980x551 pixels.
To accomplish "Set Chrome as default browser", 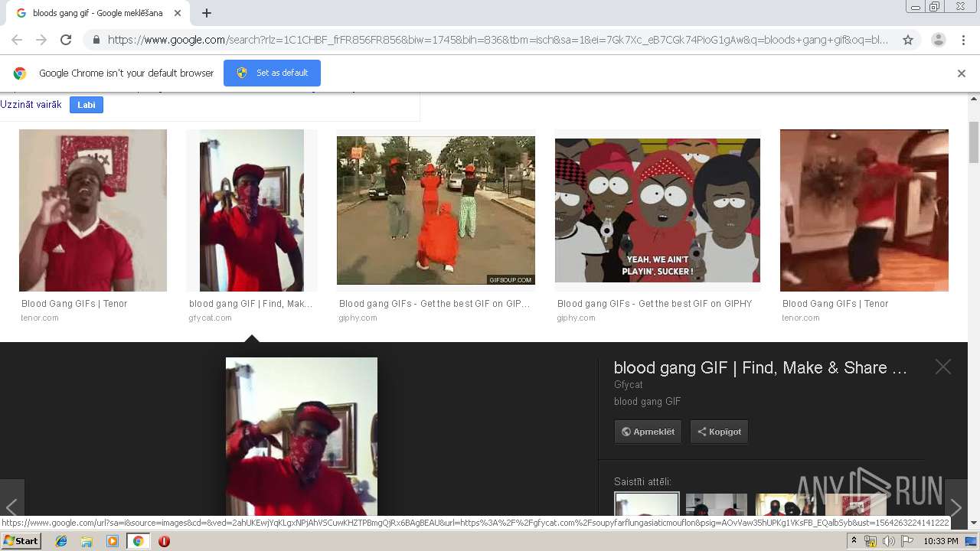I will coord(272,73).
